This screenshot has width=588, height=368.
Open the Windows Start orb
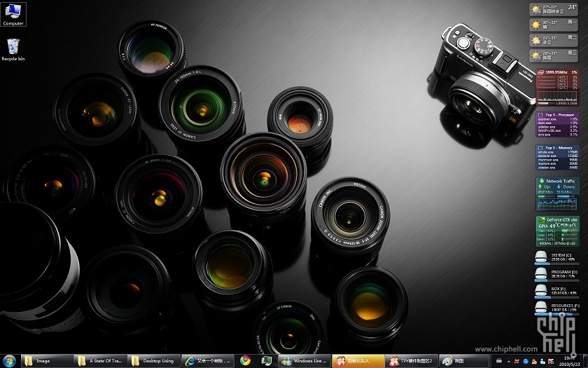[x=9, y=361]
